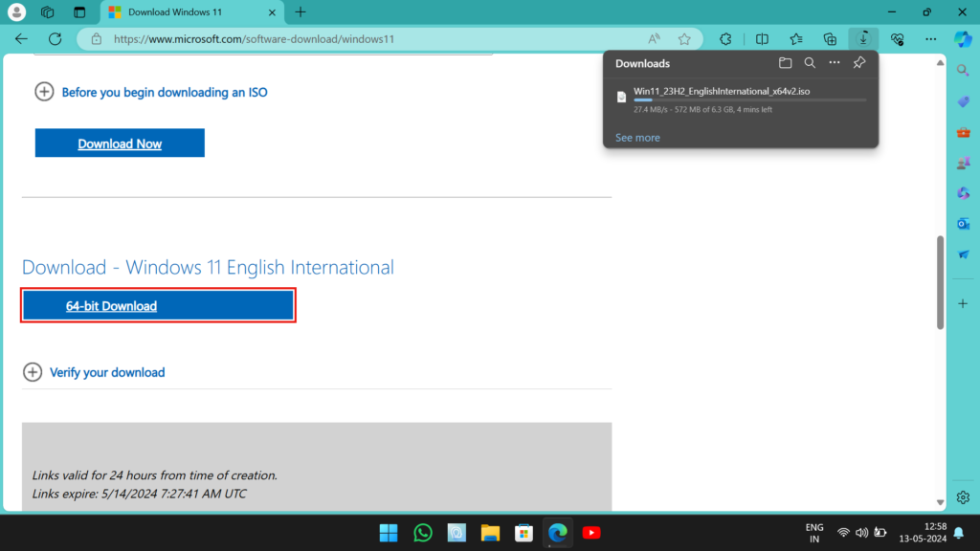Go back to the previous page
The width and height of the screenshot is (980, 551).
(x=21, y=38)
